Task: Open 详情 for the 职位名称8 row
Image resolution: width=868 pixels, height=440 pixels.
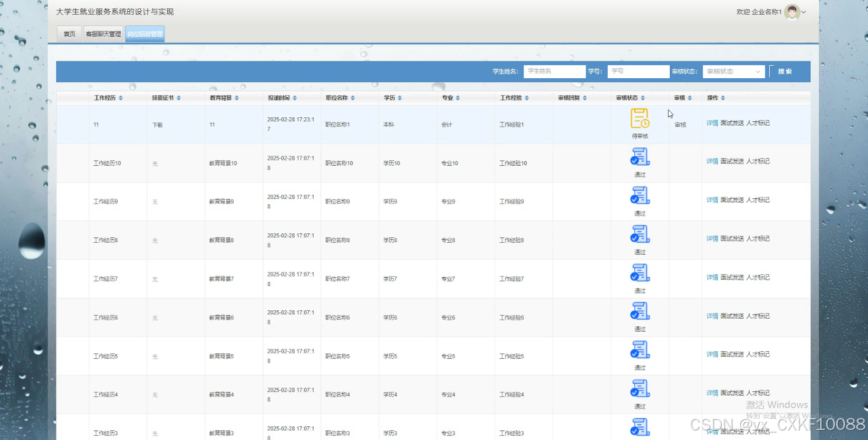Action: point(712,239)
